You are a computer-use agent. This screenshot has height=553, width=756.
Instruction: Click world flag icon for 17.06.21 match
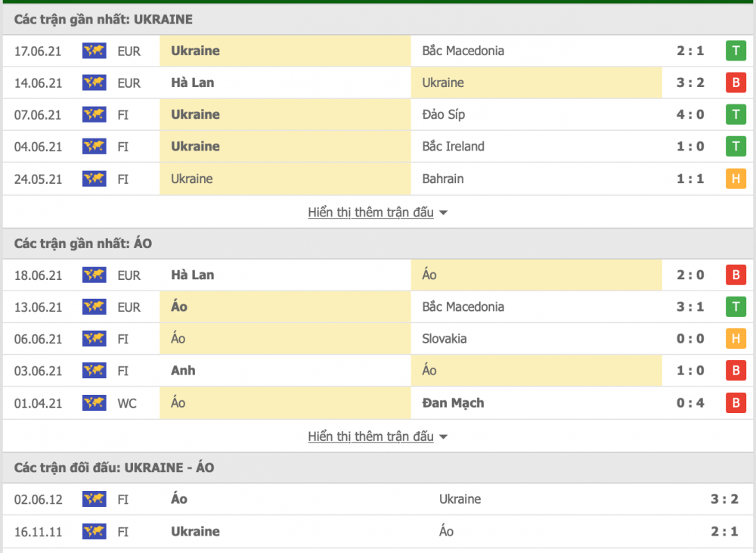(x=94, y=51)
